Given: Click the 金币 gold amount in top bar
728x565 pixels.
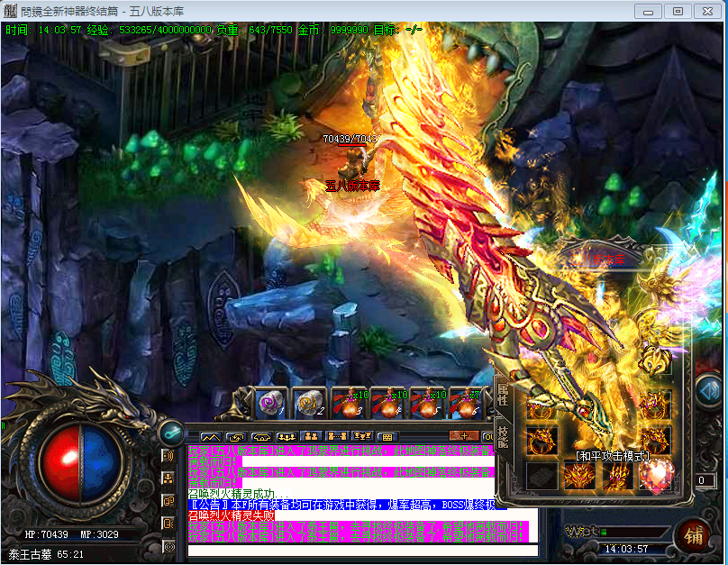Looking at the screenshot, I should (x=332, y=30).
